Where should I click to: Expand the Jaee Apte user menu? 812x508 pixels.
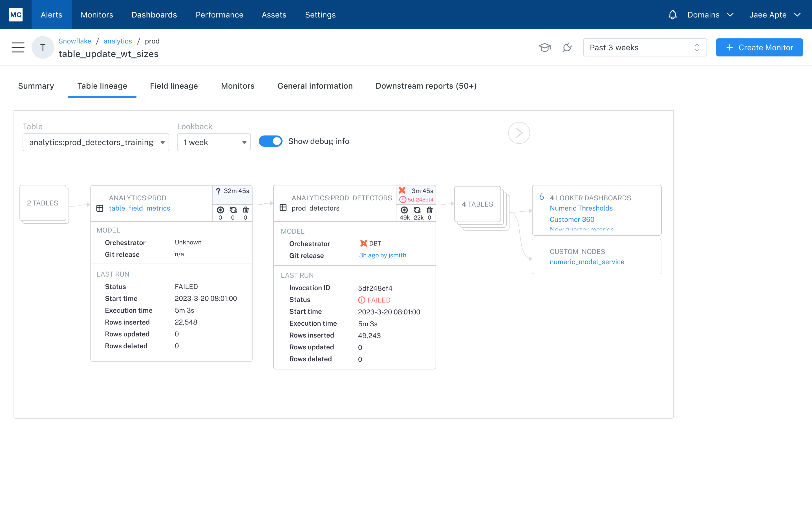click(775, 15)
